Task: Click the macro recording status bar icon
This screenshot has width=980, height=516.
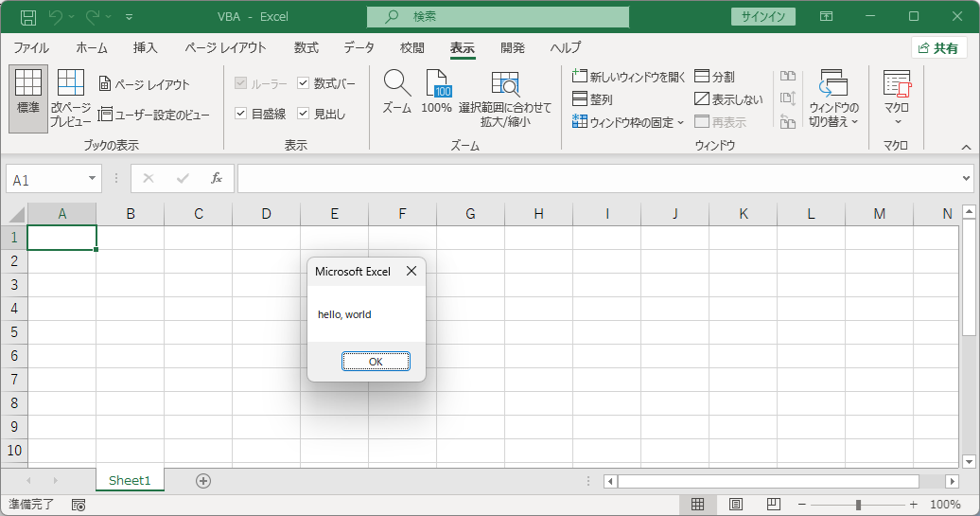Action: pyautogui.click(x=79, y=505)
